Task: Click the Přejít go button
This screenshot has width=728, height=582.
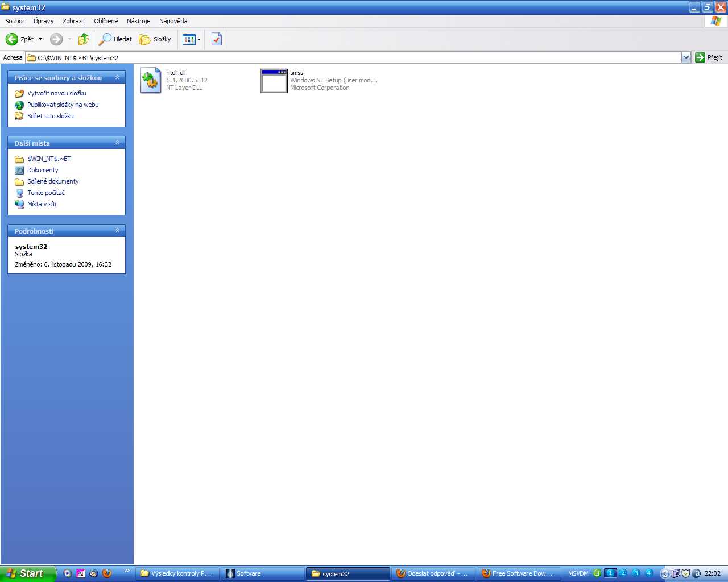Action: [709, 57]
